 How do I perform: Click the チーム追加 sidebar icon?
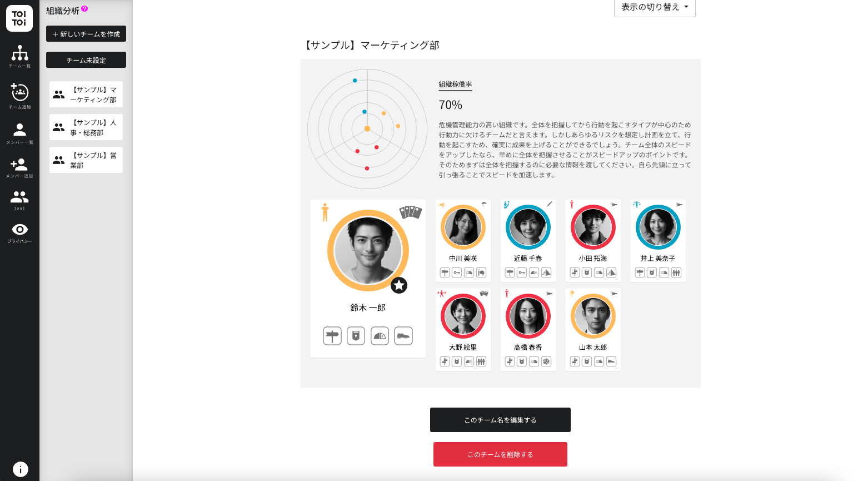click(19, 96)
